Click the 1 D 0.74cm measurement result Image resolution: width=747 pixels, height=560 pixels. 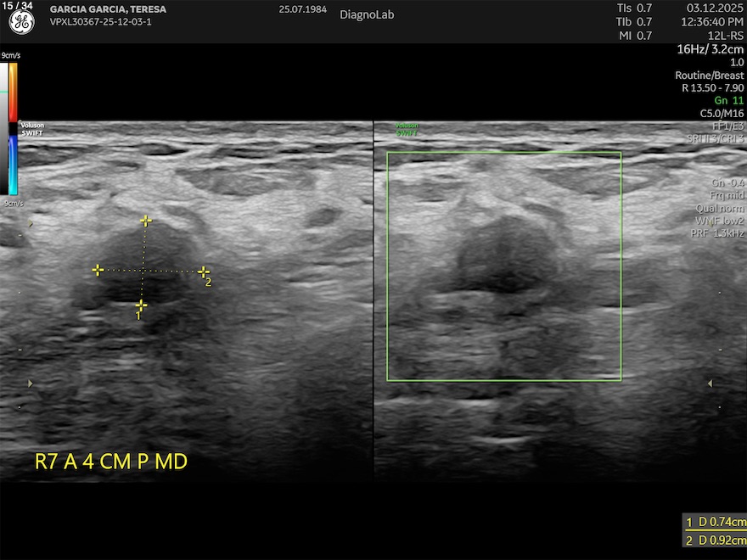point(716,523)
